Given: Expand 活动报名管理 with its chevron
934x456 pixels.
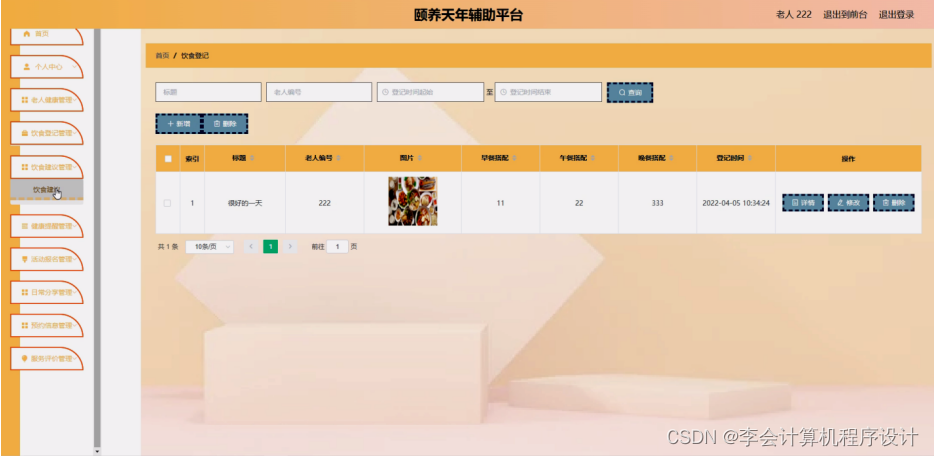Looking at the screenshot, I should click(x=74, y=260).
